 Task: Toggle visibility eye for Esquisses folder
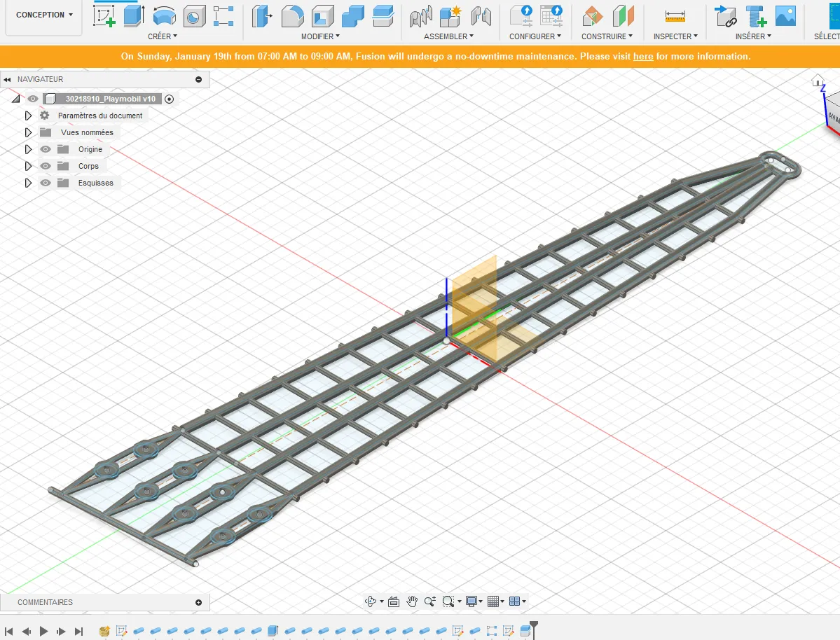tap(46, 183)
